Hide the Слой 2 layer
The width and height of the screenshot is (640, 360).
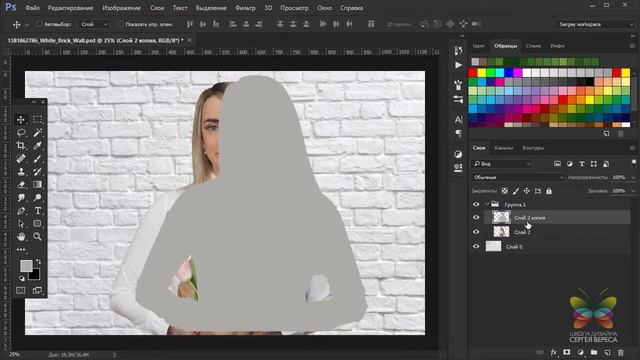[476, 232]
